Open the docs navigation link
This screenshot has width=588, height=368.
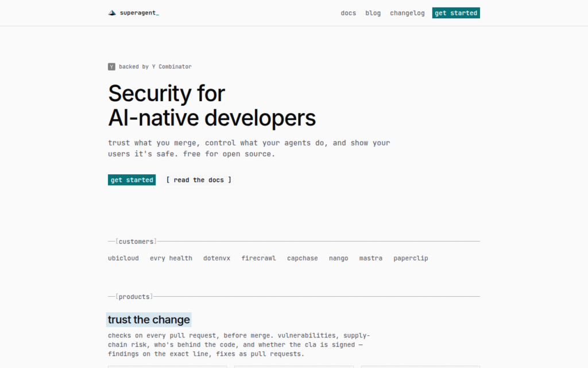(x=348, y=13)
